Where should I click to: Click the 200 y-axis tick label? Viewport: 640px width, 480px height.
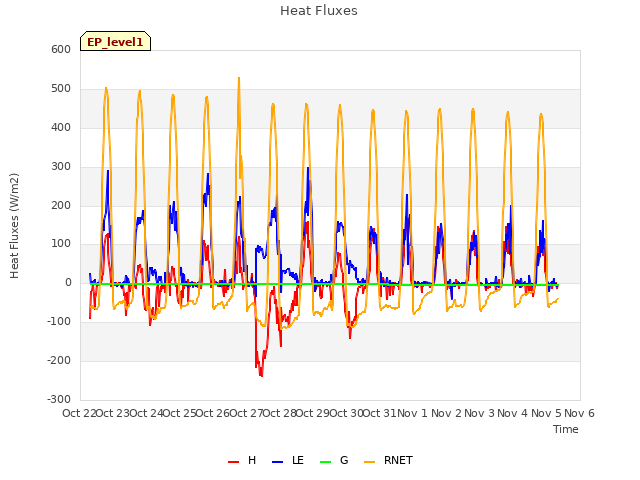(x=61, y=205)
